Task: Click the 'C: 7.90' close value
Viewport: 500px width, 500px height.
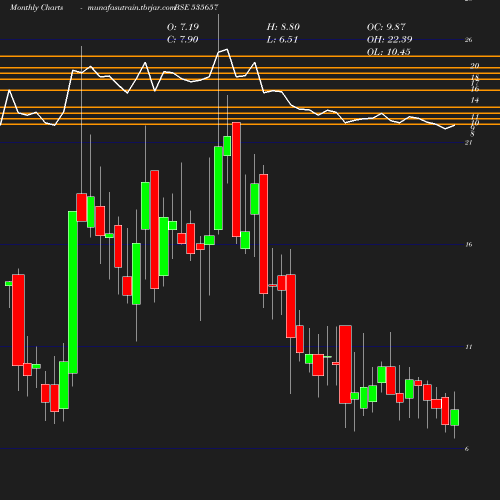Action: [183, 39]
